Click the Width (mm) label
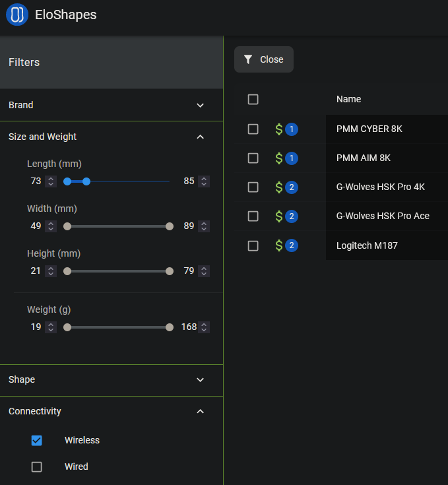Screen dimensions: 448x485 tap(52, 209)
